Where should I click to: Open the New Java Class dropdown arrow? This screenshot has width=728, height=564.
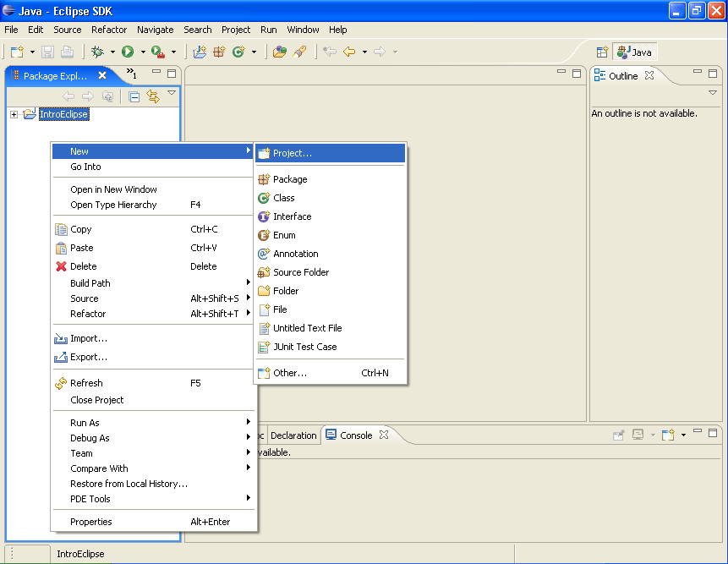pos(254,52)
